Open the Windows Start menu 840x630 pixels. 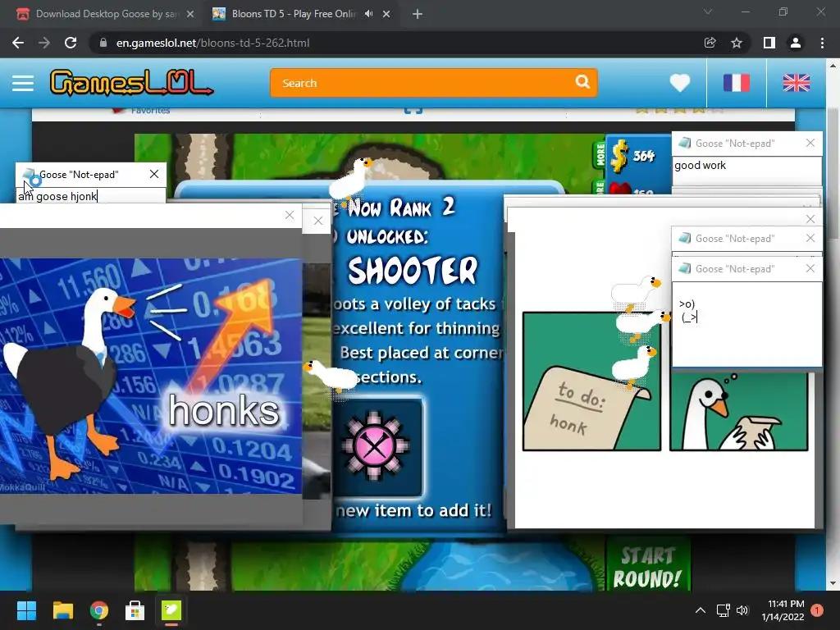click(26, 610)
